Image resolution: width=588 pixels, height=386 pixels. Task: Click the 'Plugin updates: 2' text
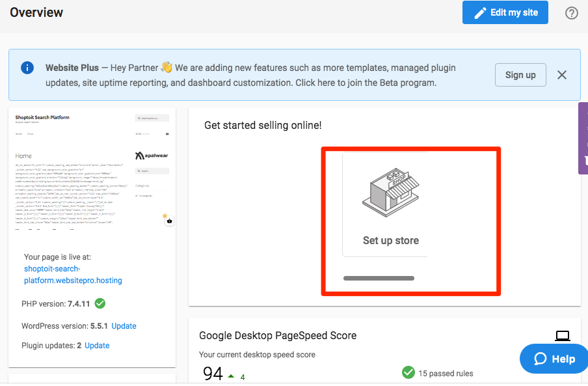(51, 346)
